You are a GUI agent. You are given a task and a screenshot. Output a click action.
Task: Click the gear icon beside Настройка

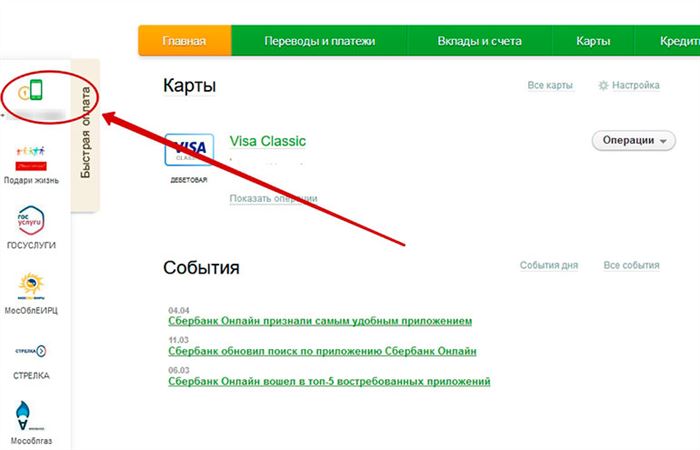click(x=603, y=85)
